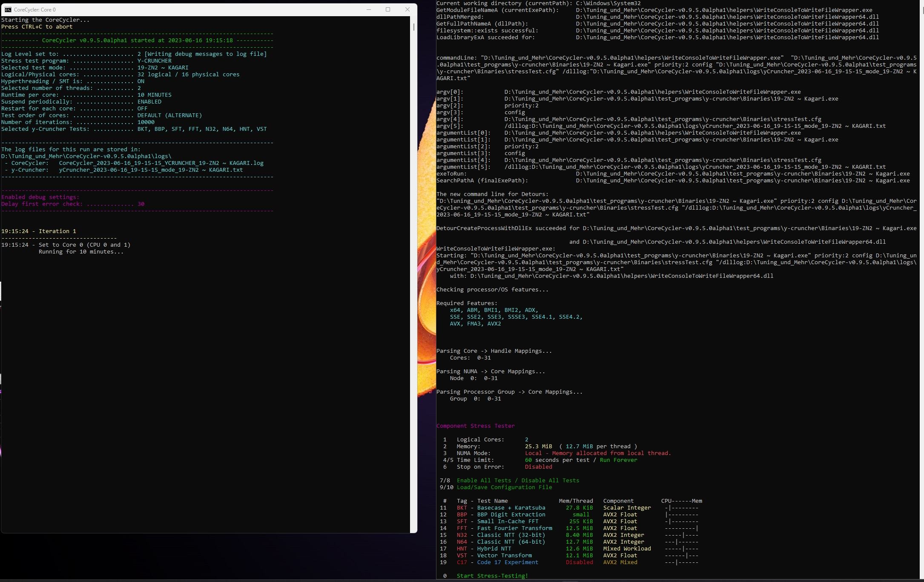This screenshot has height=582, width=924.
Task: Click the red 'Disabled' Stop on Error value
Action: 538,467
